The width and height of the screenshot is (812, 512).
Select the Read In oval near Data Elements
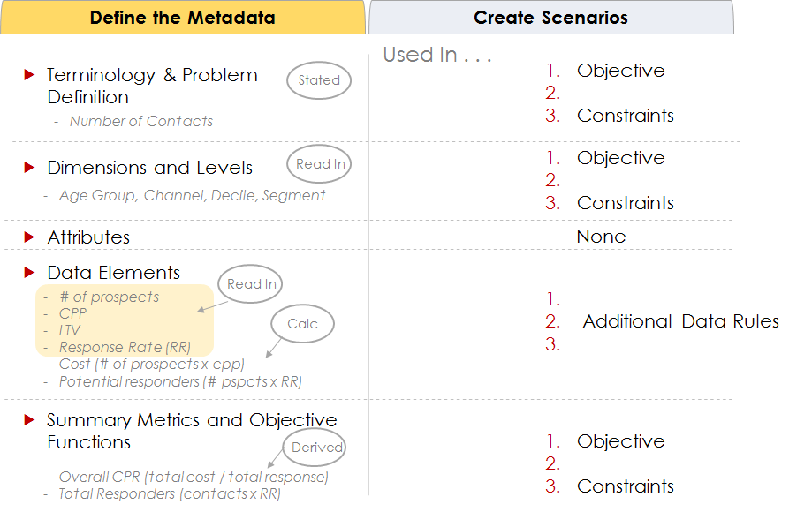click(251, 284)
